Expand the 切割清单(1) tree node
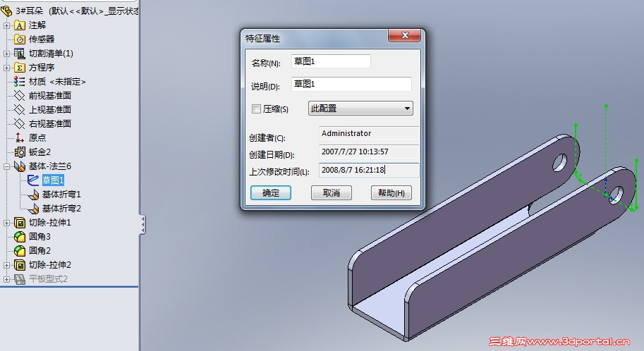Screen dimensions: 644x351 (6, 54)
